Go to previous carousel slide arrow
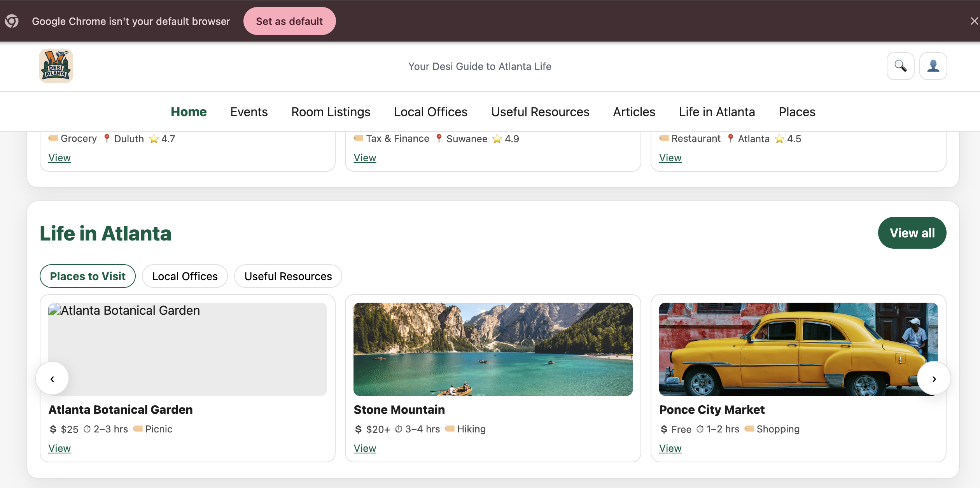This screenshot has width=980, height=488. [52, 378]
